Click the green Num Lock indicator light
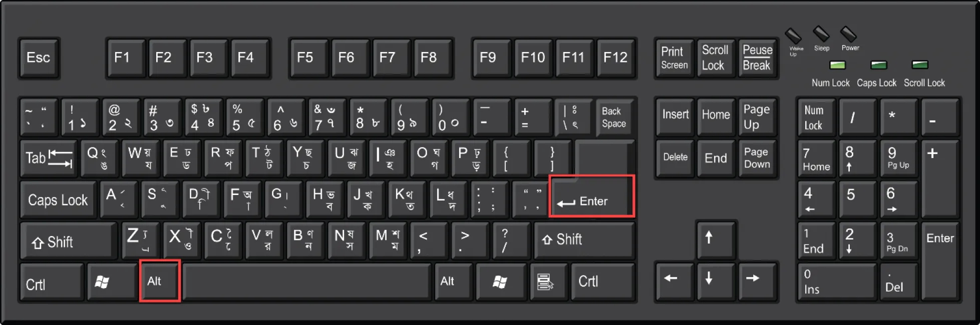 837,65
